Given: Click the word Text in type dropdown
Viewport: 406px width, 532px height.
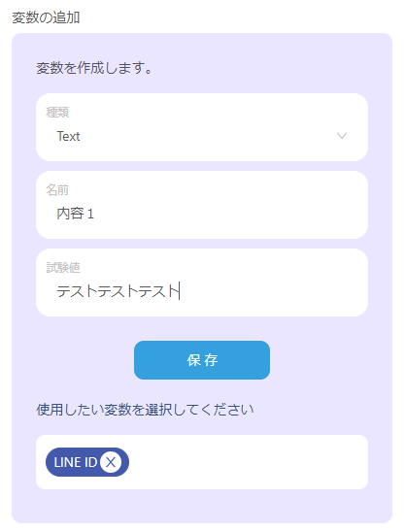Looking at the screenshot, I should (x=68, y=136).
